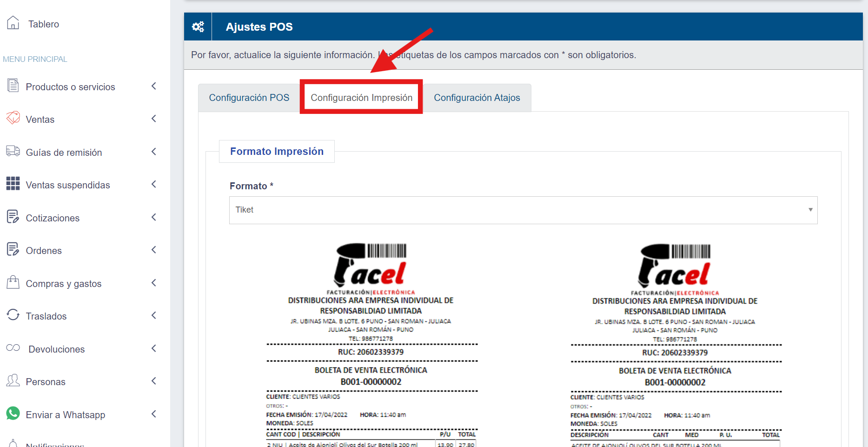Click the Ajustes POS gears icon

pos(198,27)
